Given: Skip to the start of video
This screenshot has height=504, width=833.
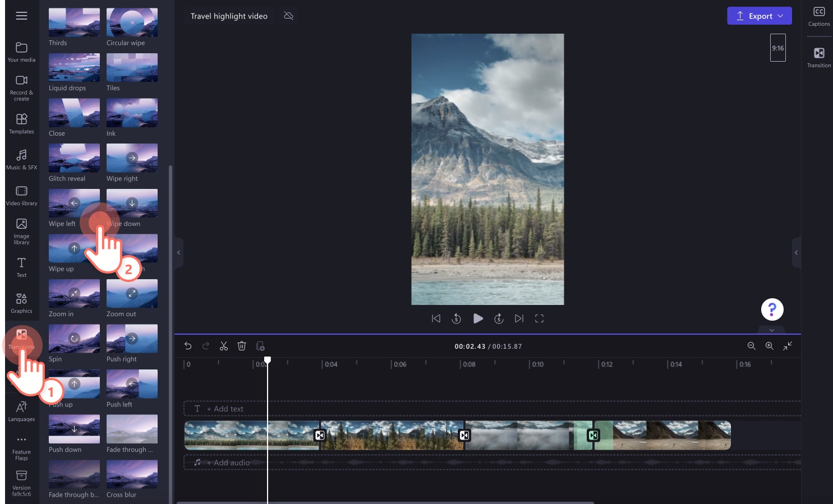Looking at the screenshot, I should (436, 318).
